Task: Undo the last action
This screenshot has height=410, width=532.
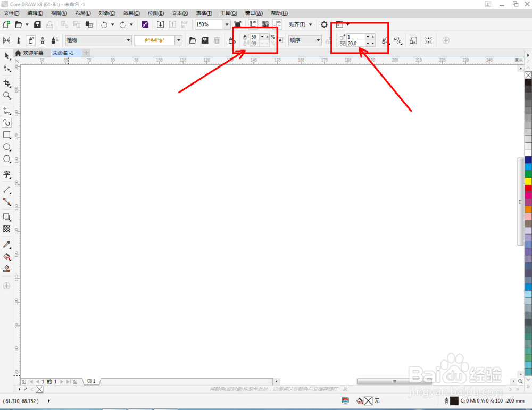Action: click(x=104, y=24)
